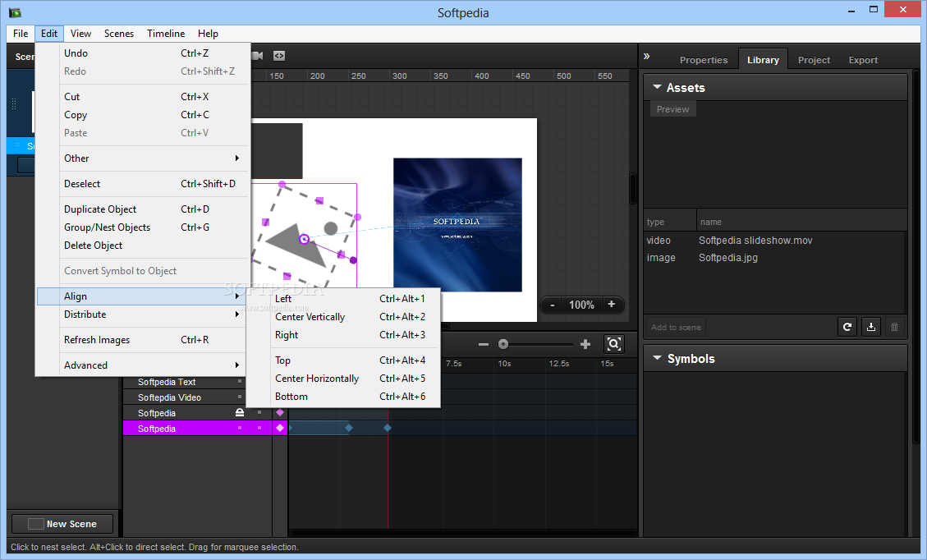Click the lock icon on the unselected Softpedia layer
Screen dimensions: 927x560
coord(240,412)
